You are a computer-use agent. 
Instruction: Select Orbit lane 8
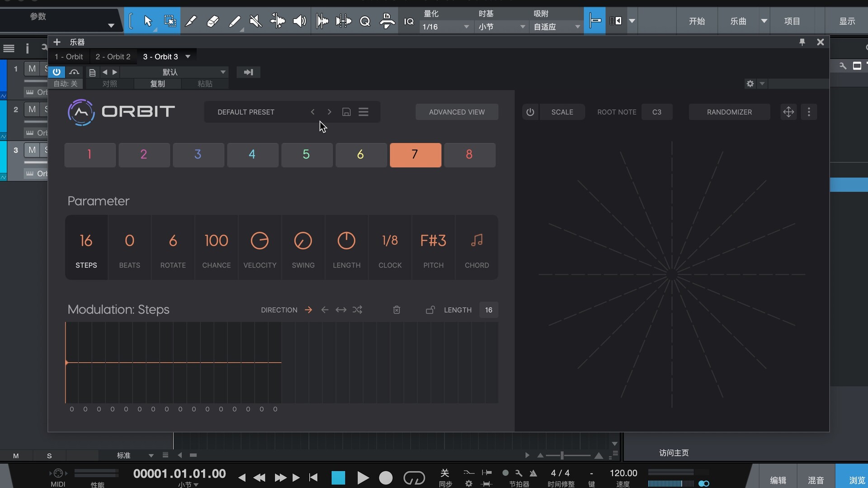click(470, 155)
